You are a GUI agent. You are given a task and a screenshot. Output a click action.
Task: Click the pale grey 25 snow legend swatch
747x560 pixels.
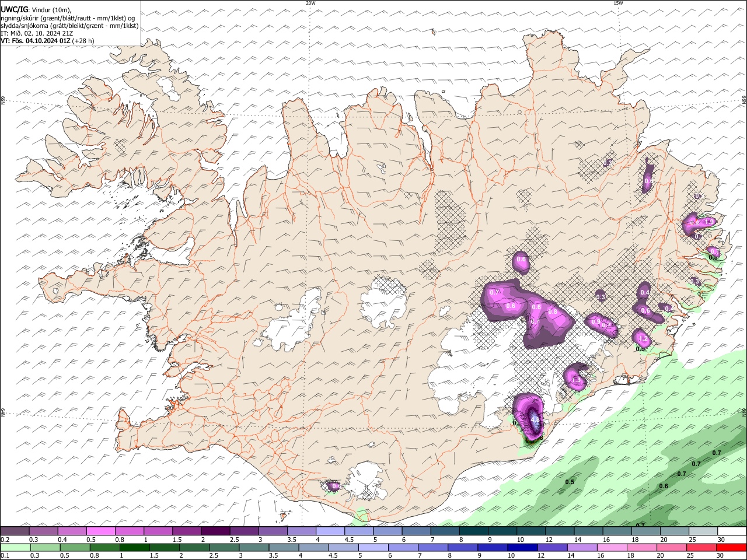pyautogui.click(x=704, y=531)
